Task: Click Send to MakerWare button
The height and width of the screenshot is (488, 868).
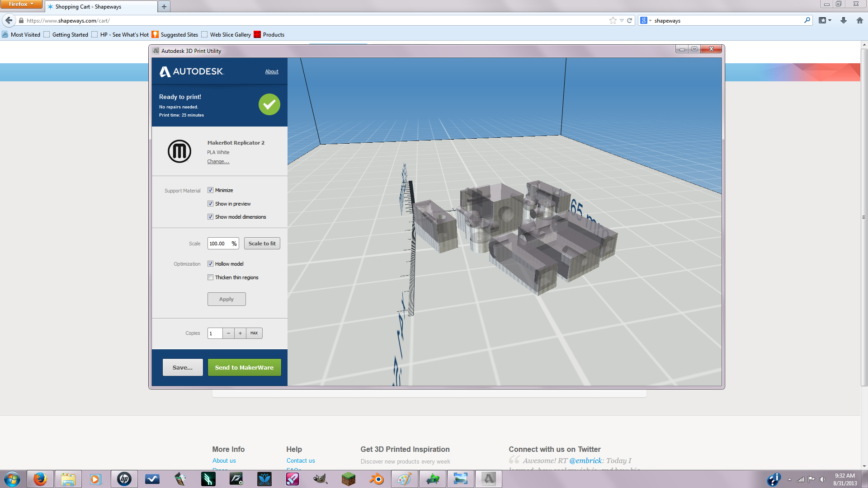Action: pos(244,367)
